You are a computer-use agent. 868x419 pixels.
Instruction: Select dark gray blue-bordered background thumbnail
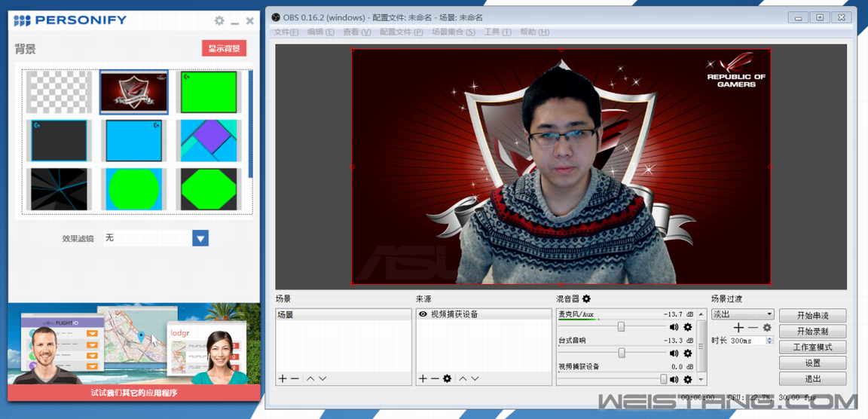60,141
